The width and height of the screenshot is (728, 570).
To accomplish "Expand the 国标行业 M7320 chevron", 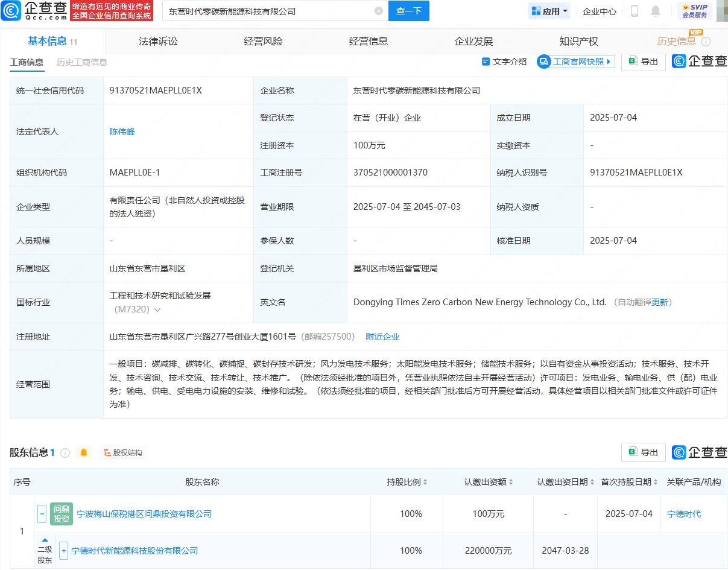I will pyautogui.click(x=157, y=310).
